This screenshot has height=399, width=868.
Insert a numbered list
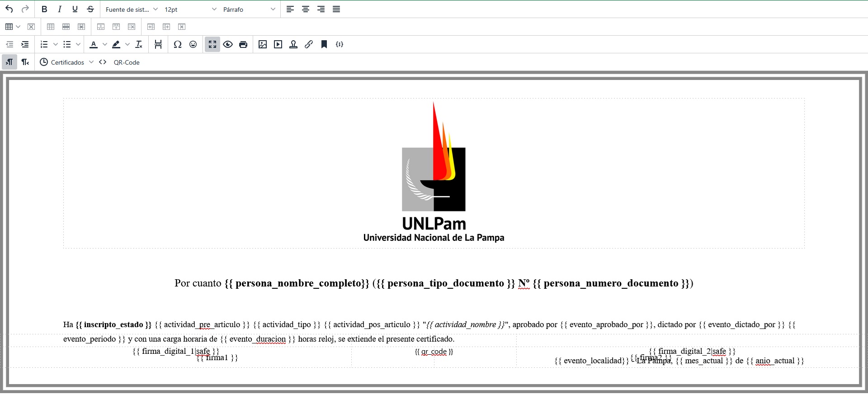tap(44, 44)
